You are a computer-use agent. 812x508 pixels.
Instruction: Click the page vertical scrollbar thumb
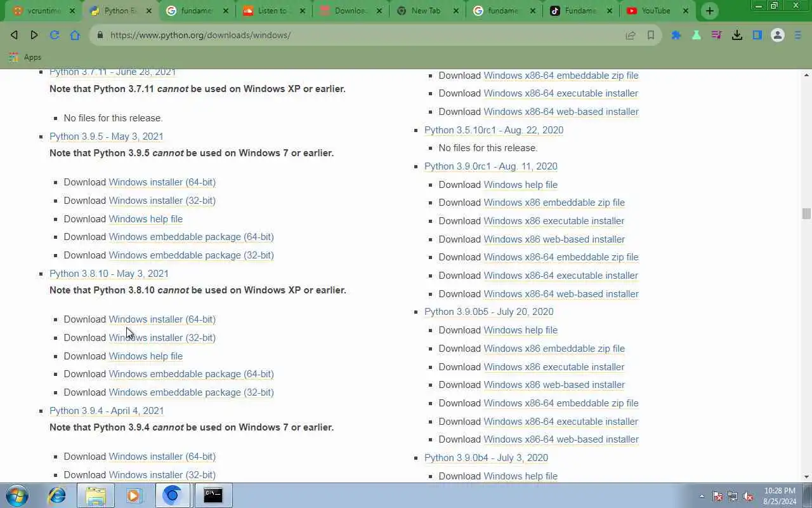click(x=806, y=213)
